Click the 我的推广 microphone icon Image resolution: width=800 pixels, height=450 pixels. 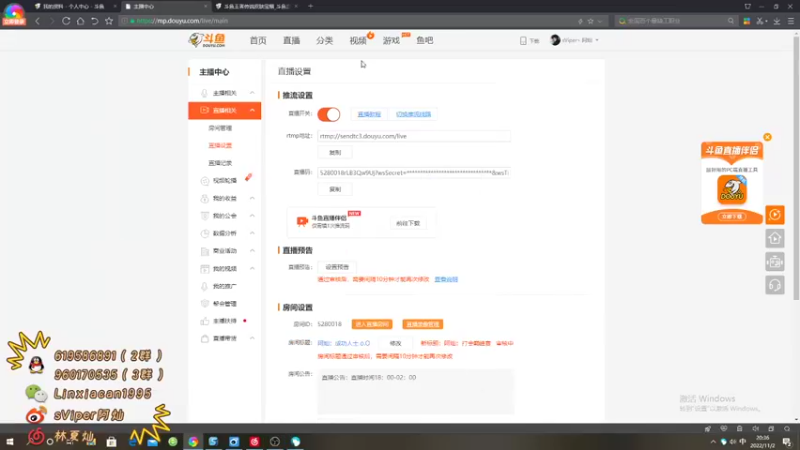coord(205,286)
